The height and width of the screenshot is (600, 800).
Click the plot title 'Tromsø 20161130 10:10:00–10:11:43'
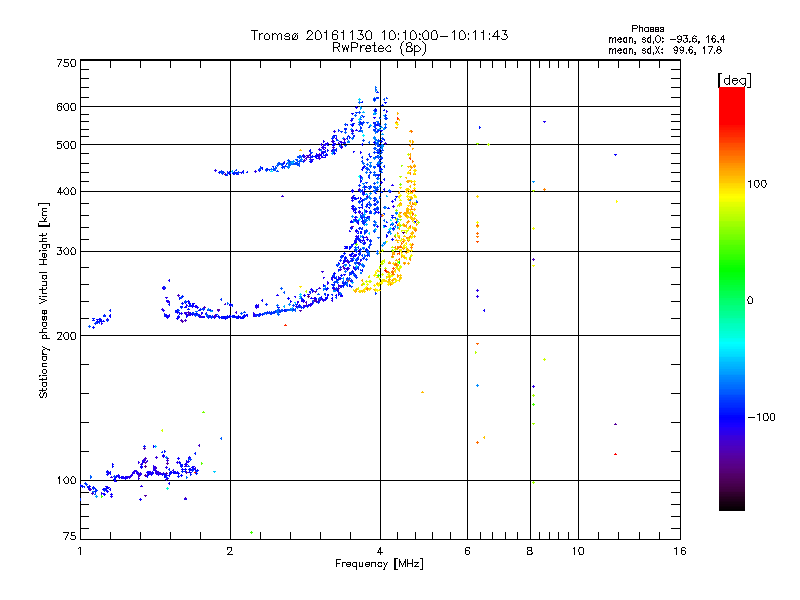(x=379, y=35)
